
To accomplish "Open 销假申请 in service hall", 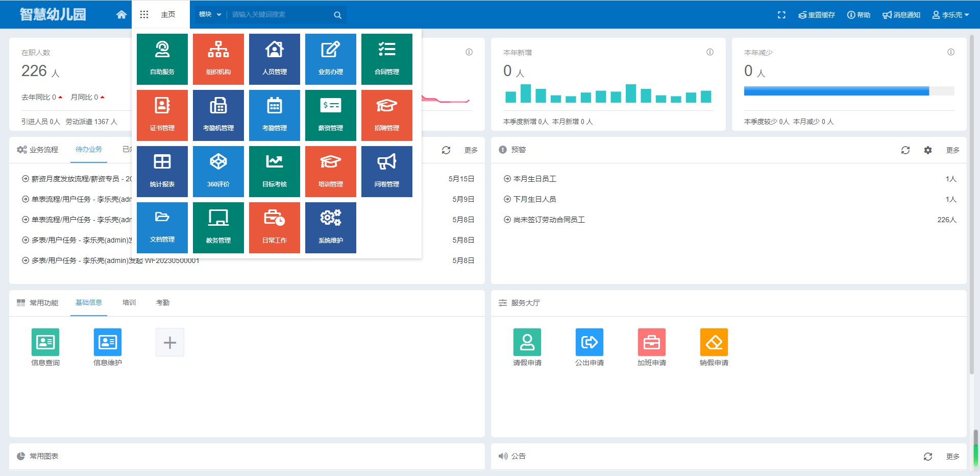I will coord(714,342).
